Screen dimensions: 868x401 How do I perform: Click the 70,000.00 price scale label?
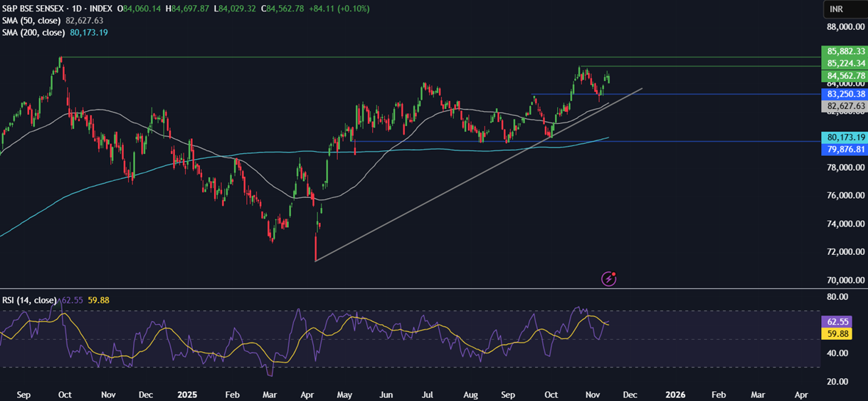(845, 280)
